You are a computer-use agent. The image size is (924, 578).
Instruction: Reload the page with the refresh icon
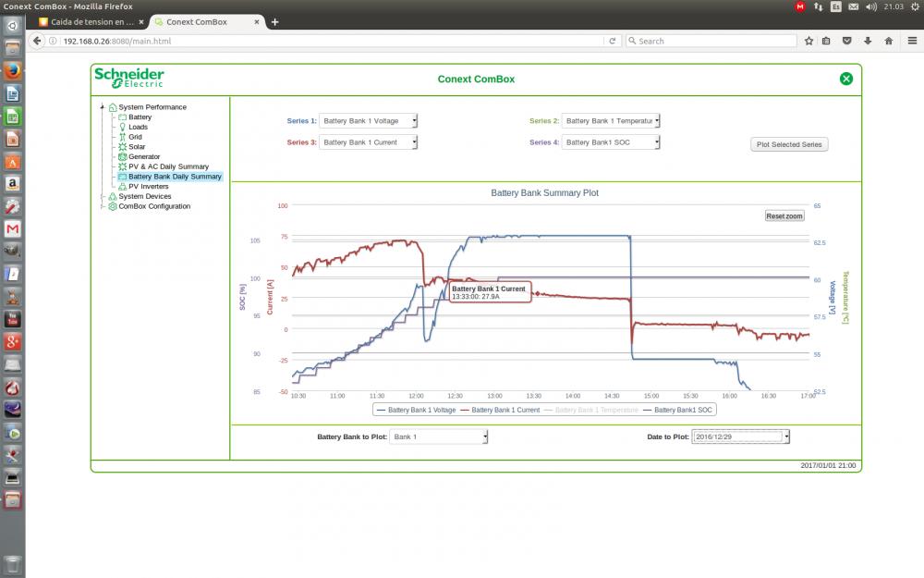[613, 41]
